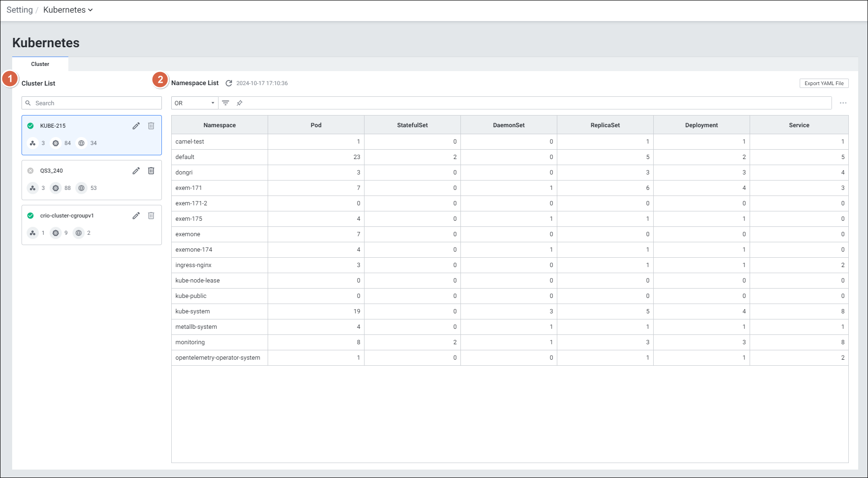Click the pencil icon for QS3_240
This screenshot has height=478, width=868.
click(x=136, y=171)
